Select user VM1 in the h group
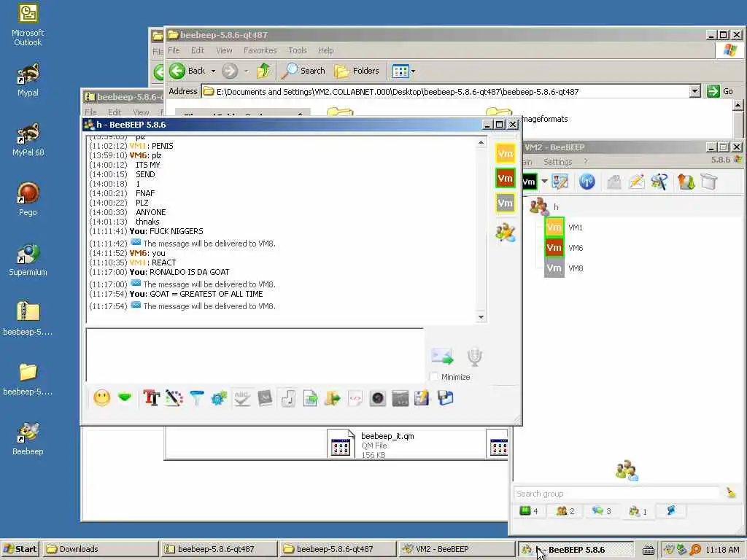 tap(575, 227)
